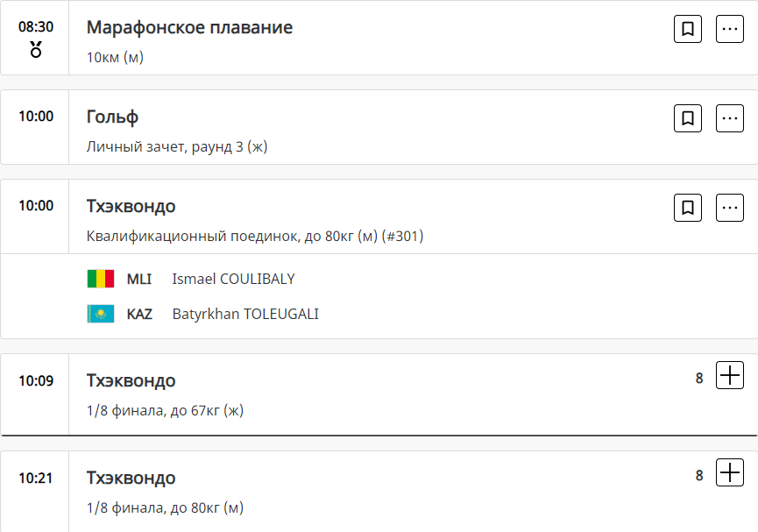This screenshot has width=758, height=532.
Task: Bookmark the Марафонское плавание event
Action: (688, 29)
